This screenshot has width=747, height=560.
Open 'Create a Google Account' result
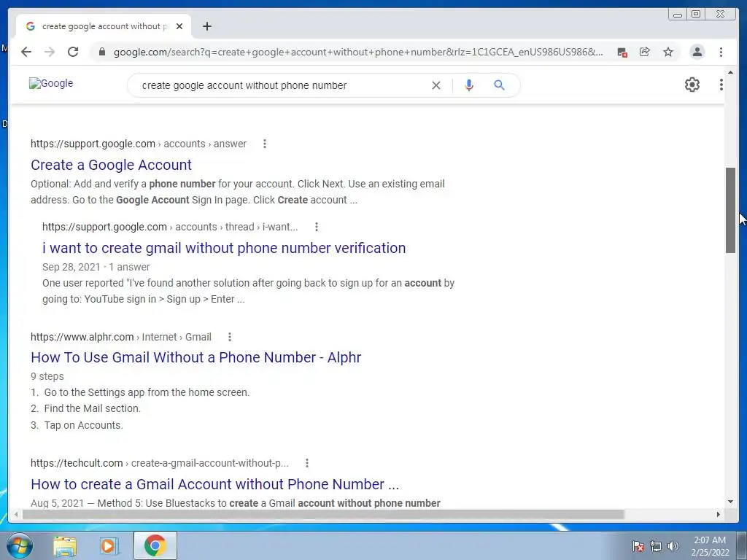111,165
